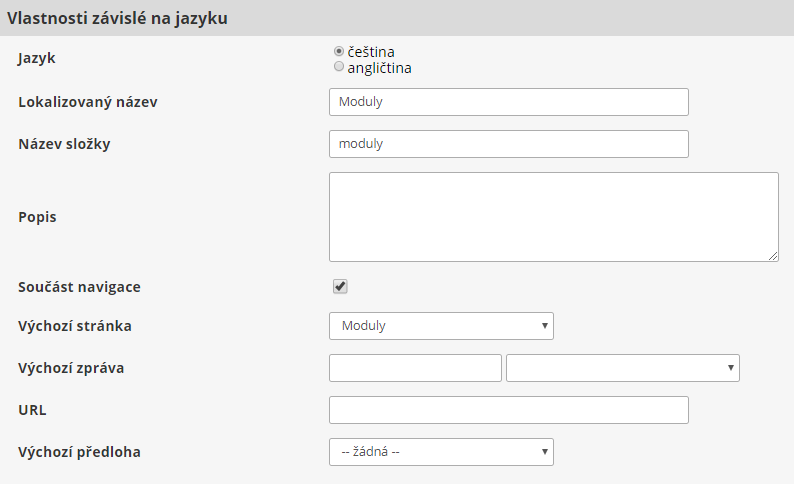The width and height of the screenshot is (794, 484).
Task: Toggle the Součást navigace checkbox
Action: point(340,287)
